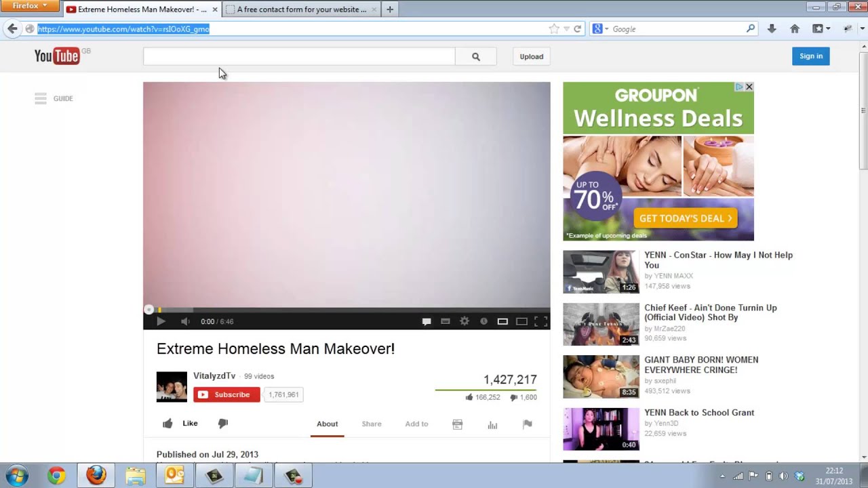
Task: Enter fullscreen mode on the video
Action: [540, 321]
